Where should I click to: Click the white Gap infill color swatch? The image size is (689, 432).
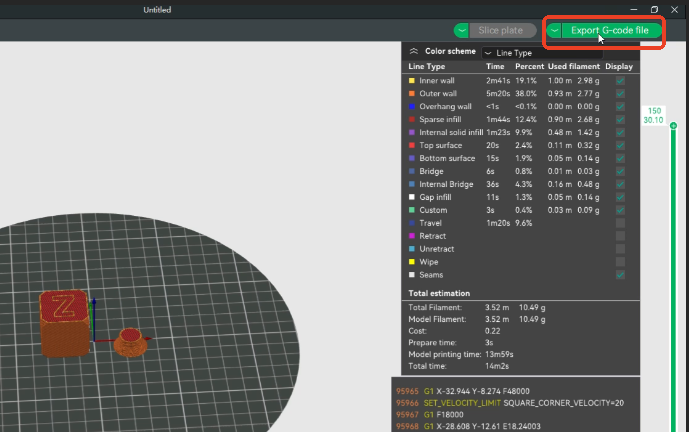[x=412, y=197]
